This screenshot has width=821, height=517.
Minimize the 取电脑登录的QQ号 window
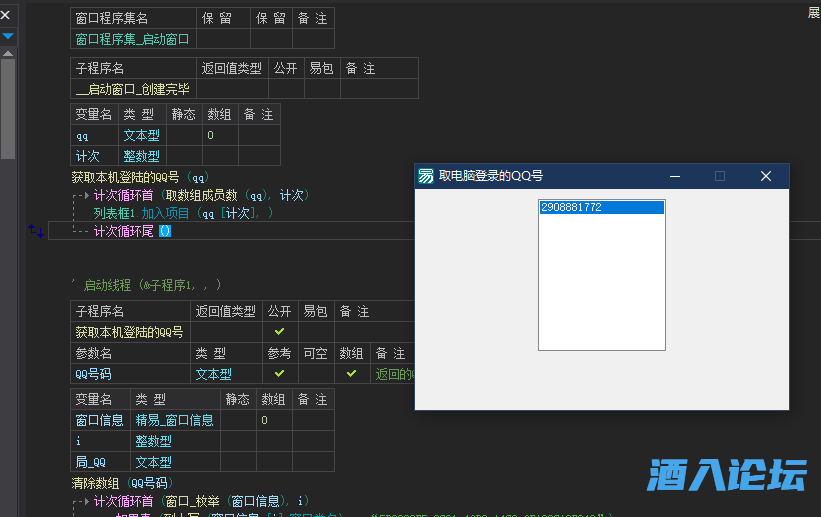pos(675,176)
